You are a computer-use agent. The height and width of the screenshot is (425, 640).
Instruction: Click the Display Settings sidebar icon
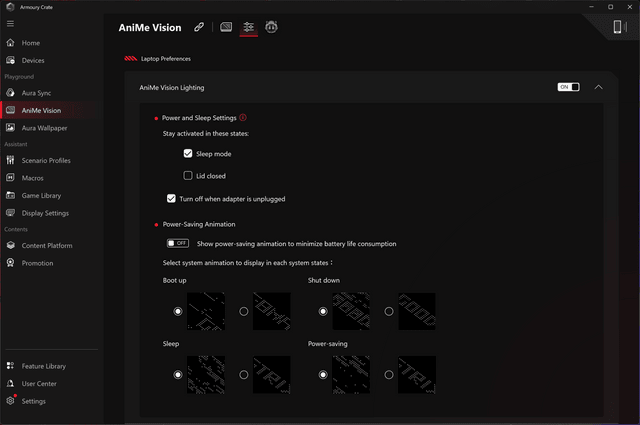pos(11,213)
